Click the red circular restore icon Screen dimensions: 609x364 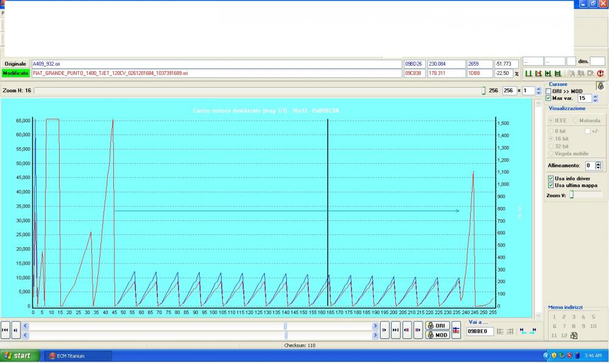click(600, 73)
